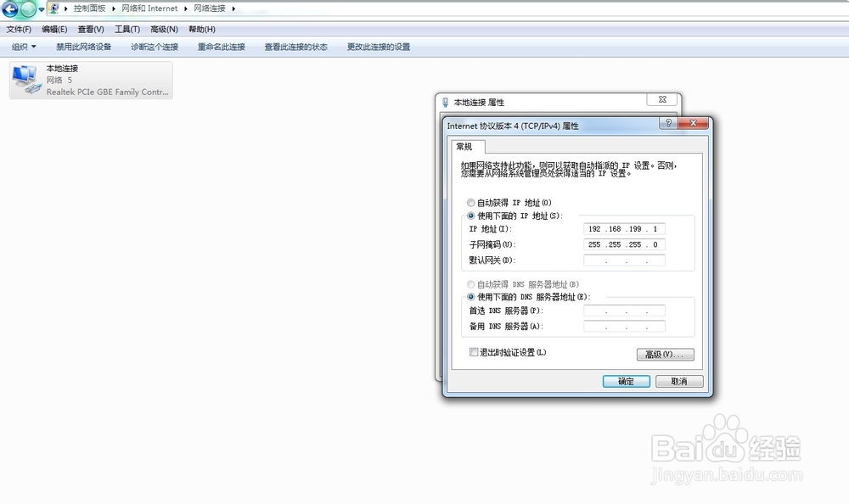The image size is (849, 504).
Task: Open the 工具(T) menu
Action: 127,29
